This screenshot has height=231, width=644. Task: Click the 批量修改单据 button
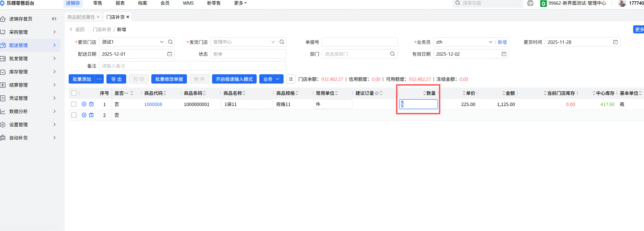(x=169, y=79)
